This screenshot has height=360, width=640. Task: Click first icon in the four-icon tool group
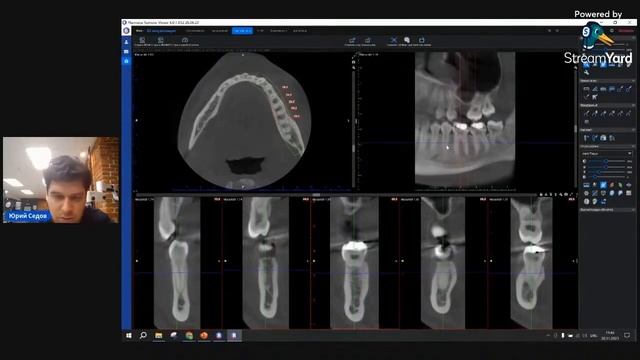click(x=586, y=138)
